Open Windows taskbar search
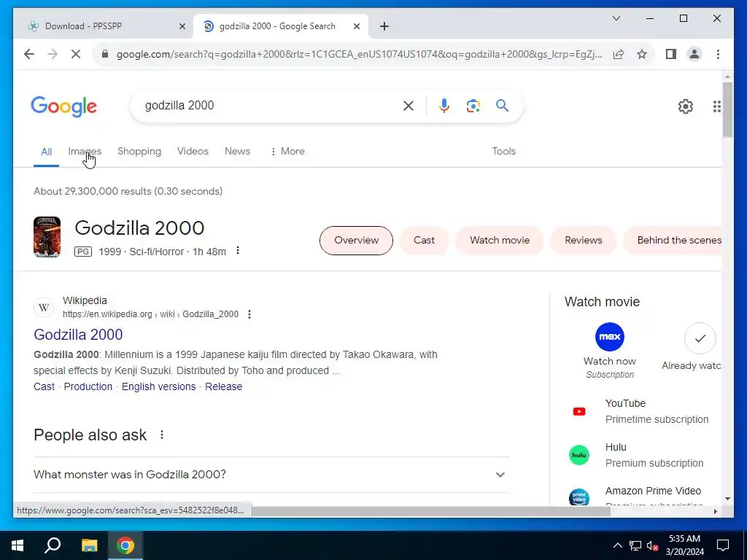Screen dimensions: 747x560 (x=53, y=545)
